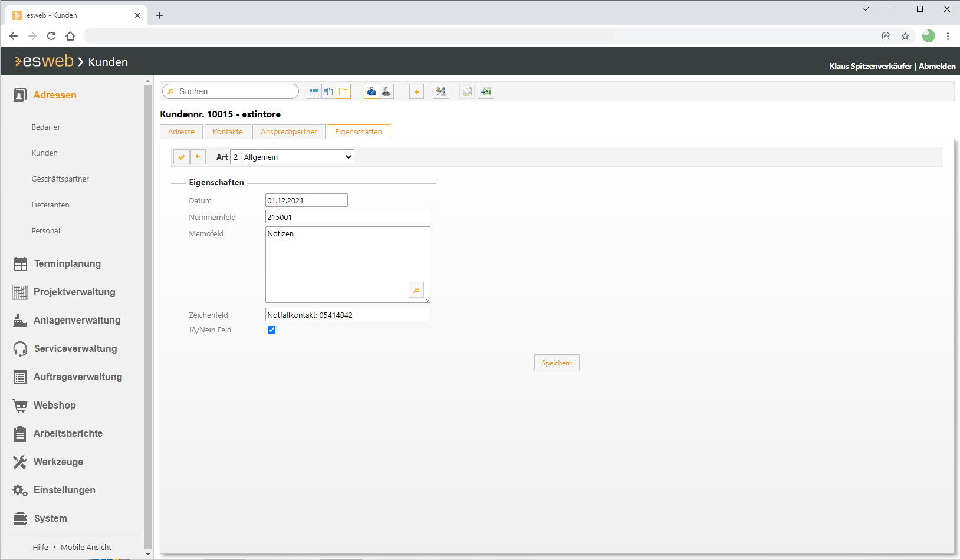Screen dimensions: 960x560
Task: Open Bedarfer in the sidebar
Action: [46, 127]
